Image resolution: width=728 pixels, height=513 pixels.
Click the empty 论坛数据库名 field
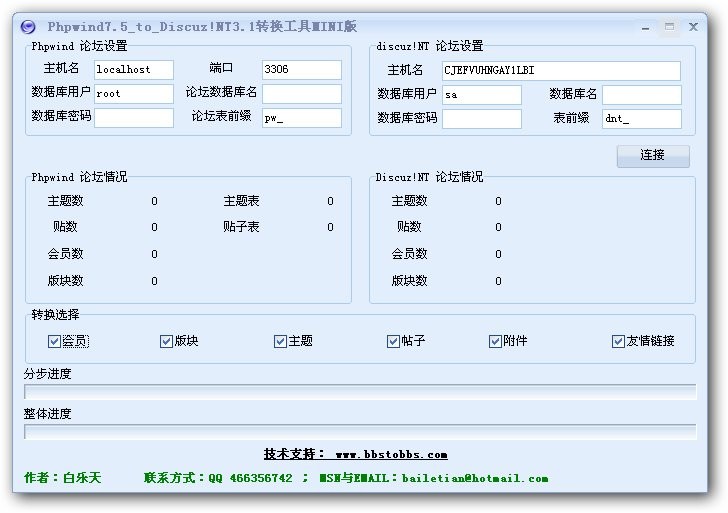point(302,93)
